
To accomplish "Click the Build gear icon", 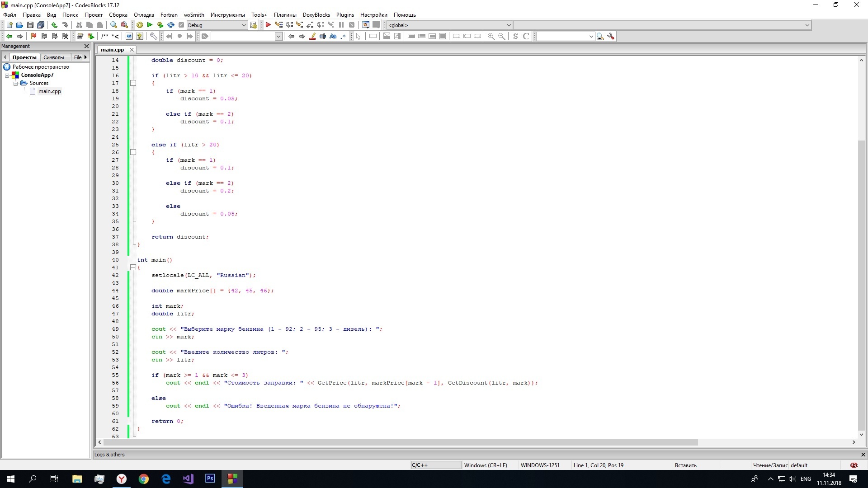I will (140, 25).
